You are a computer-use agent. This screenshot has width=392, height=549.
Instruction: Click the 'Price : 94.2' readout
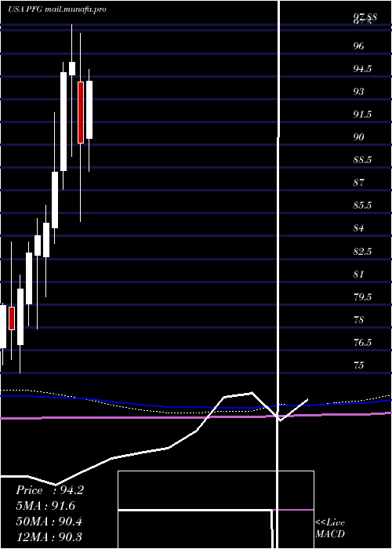(x=49, y=490)
